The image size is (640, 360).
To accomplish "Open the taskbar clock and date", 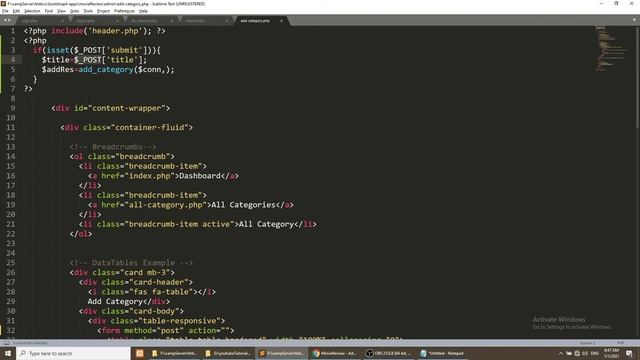I will (611, 353).
